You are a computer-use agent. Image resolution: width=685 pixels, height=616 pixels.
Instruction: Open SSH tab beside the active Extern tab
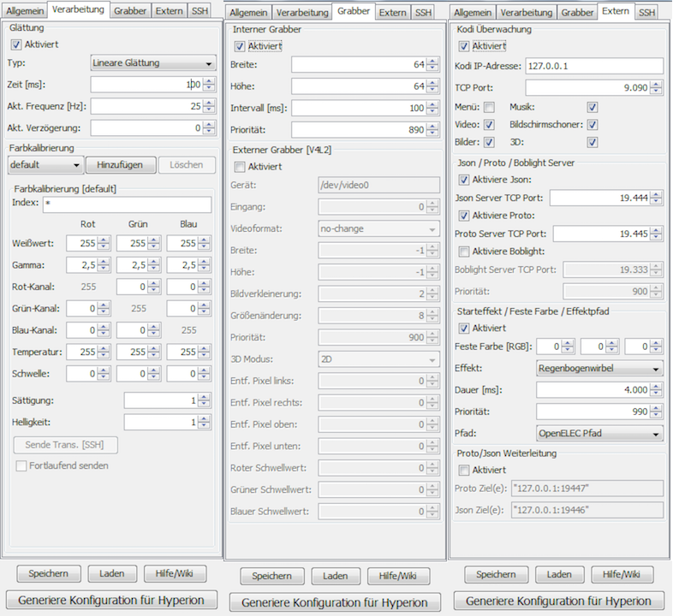647,13
